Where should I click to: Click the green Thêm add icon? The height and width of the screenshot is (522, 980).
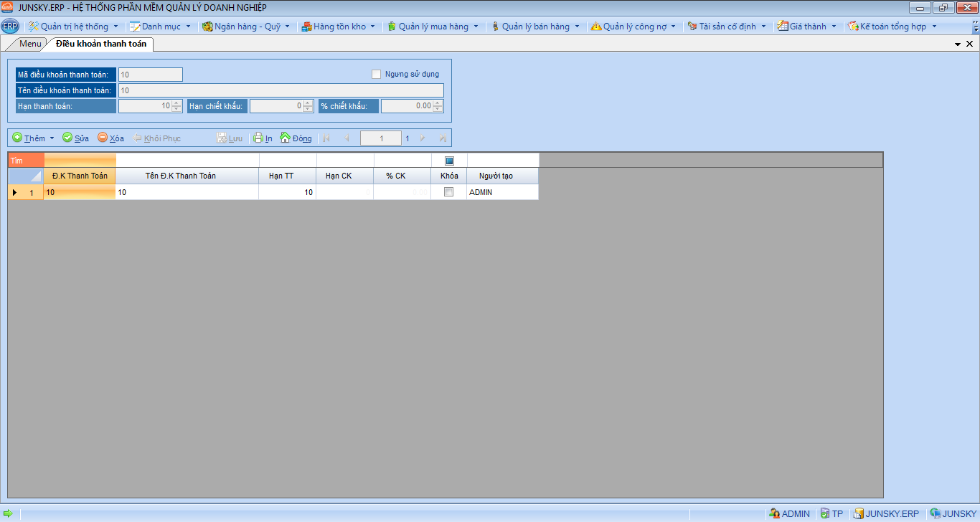pos(17,138)
